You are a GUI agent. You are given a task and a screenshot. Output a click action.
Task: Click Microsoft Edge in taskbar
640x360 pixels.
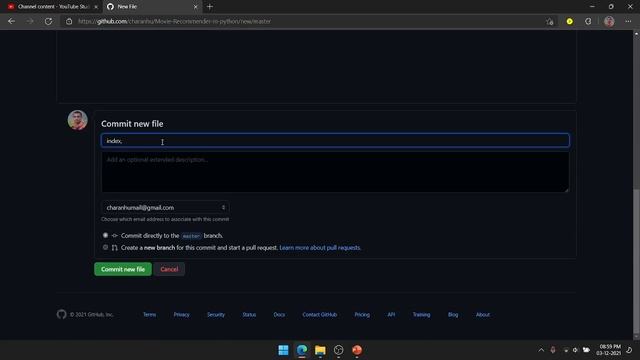[302, 350]
